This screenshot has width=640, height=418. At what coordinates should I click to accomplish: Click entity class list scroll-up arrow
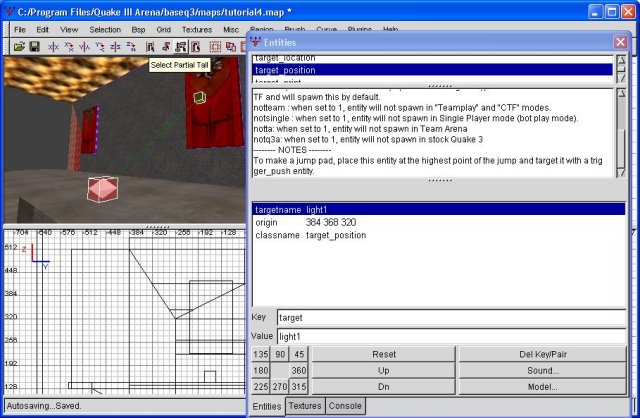[621, 60]
